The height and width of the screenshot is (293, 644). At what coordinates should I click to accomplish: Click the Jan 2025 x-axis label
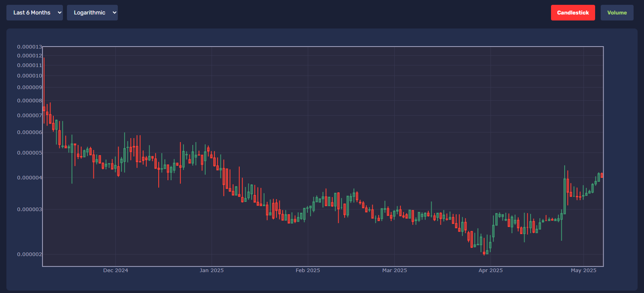tap(212, 271)
